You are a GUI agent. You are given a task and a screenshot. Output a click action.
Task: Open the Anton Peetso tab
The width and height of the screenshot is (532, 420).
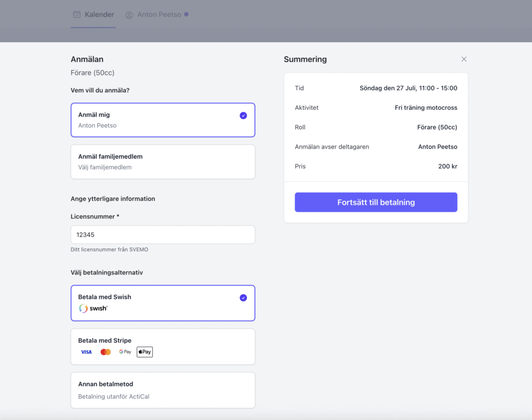pos(159,15)
